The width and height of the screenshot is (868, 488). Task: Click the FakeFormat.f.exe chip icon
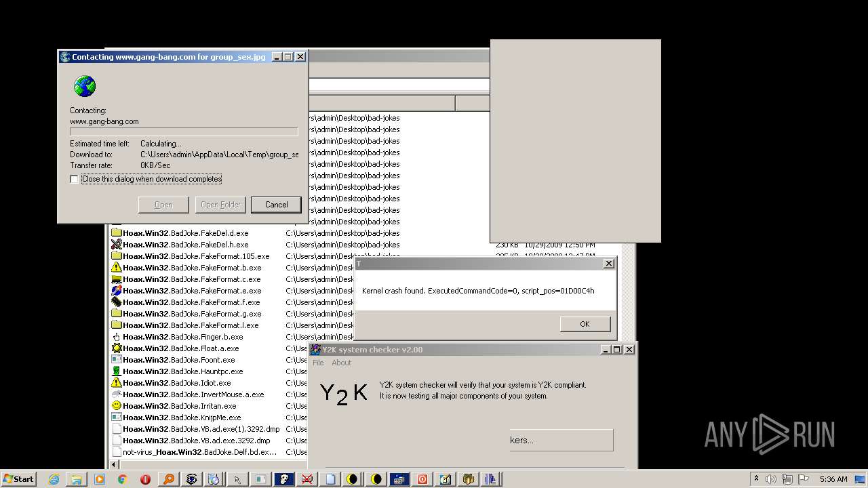point(117,302)
